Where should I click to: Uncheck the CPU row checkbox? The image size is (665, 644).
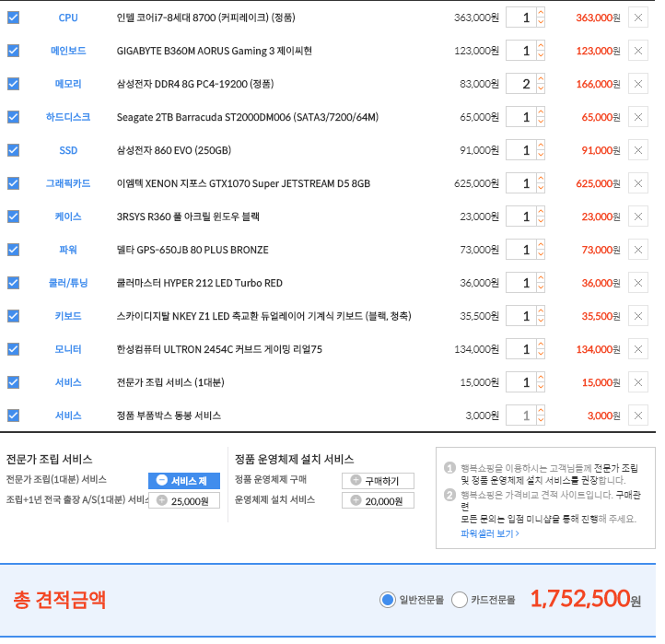[13, 18]
